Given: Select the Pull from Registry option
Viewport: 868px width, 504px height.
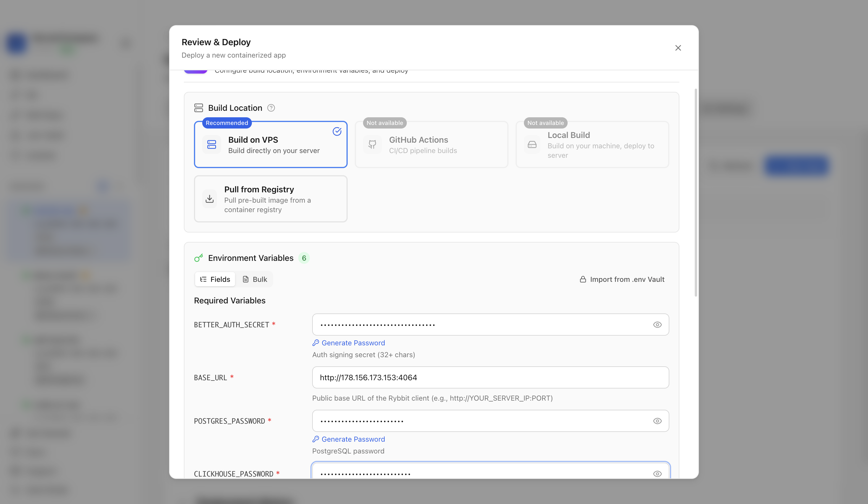Looking at the screenshot, I should [271, 199].
